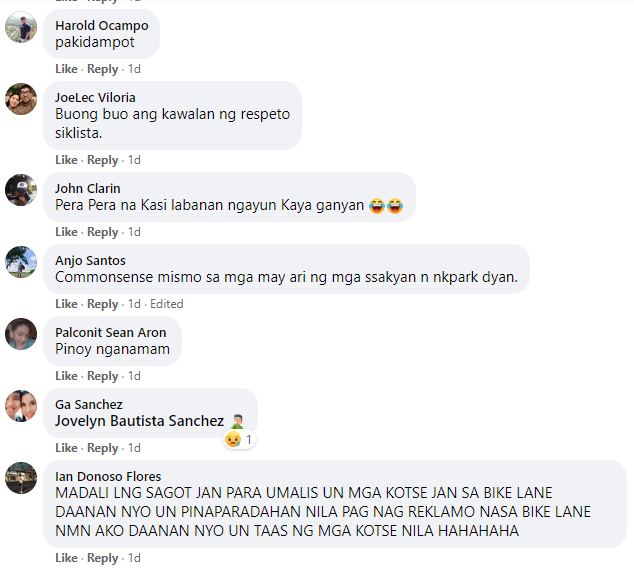
Task: Like John Clarin's comment
Action: pos(66,232)
